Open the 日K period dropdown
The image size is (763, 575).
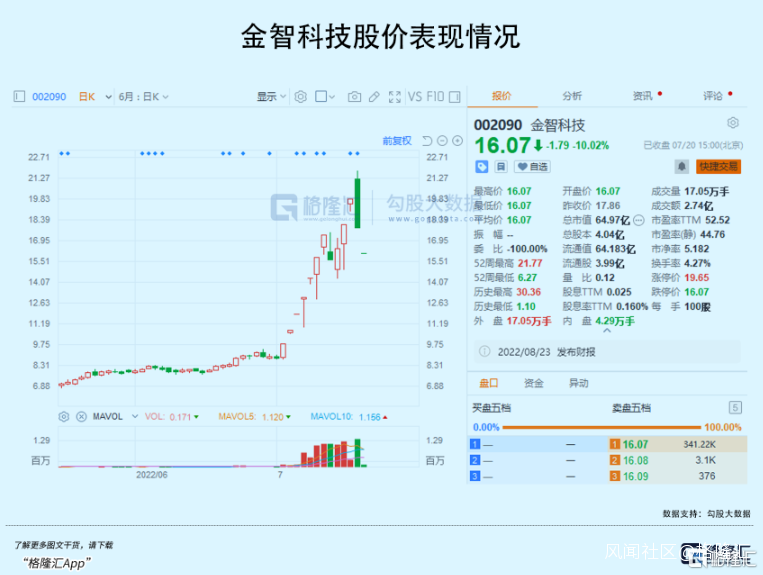coord(95,97)
